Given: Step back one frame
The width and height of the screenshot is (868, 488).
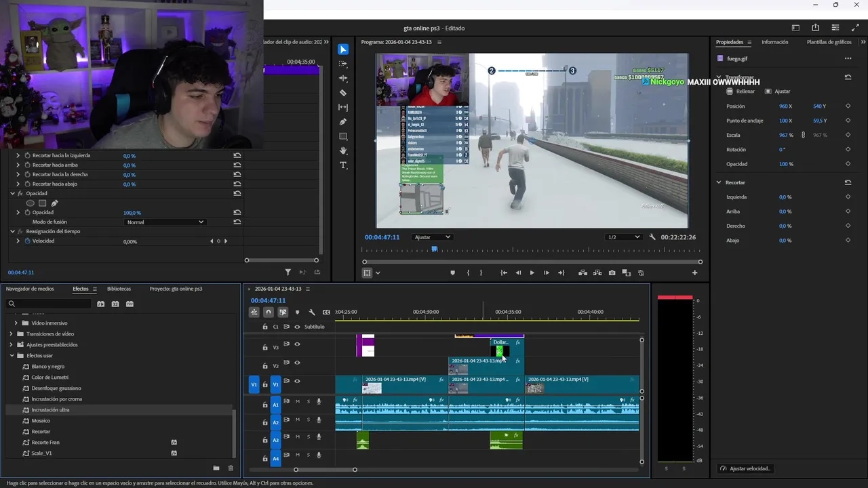Looking at the screenshot, I should point(518,272).
